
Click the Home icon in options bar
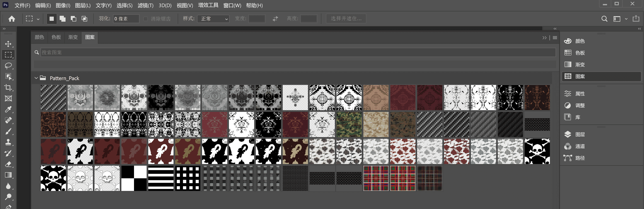click(x=12, y=19)
